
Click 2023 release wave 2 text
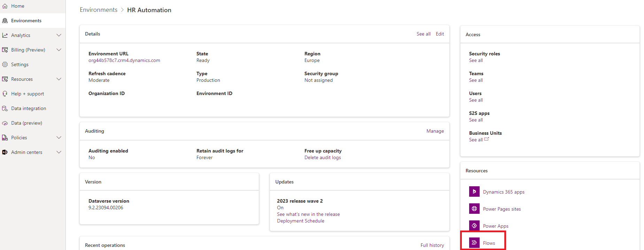(x=300, y=201)
